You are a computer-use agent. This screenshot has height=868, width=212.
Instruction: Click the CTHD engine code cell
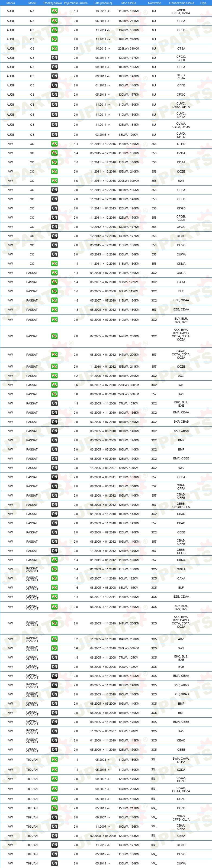(181, 144)
